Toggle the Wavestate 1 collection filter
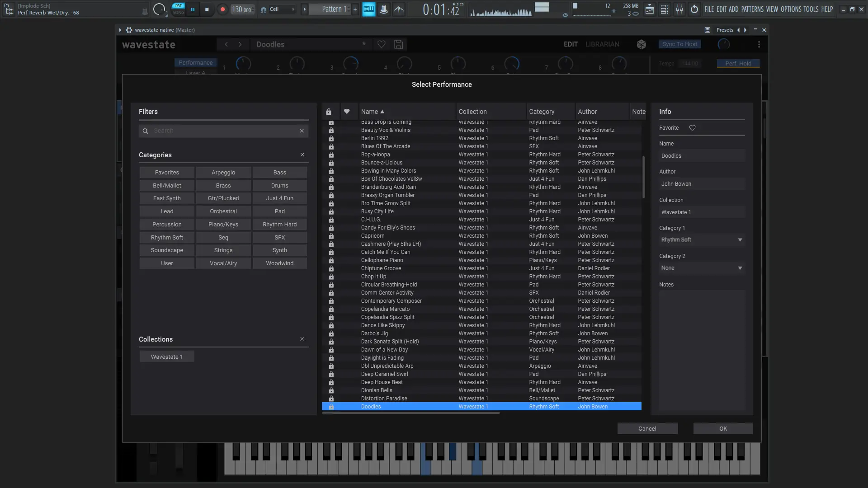The width and height of the screenshot is (868, 488). coord(167,357)
